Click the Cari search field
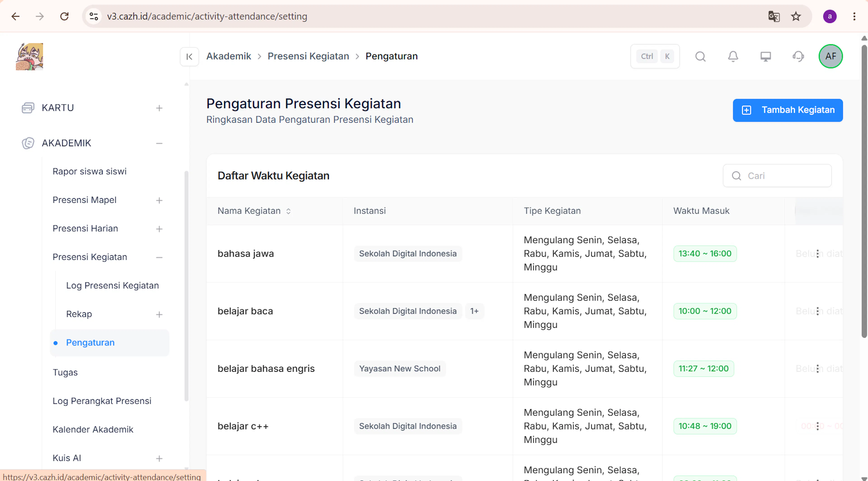Image resolution: width=868 pixels, height=481 pixels. pos(777,176)
